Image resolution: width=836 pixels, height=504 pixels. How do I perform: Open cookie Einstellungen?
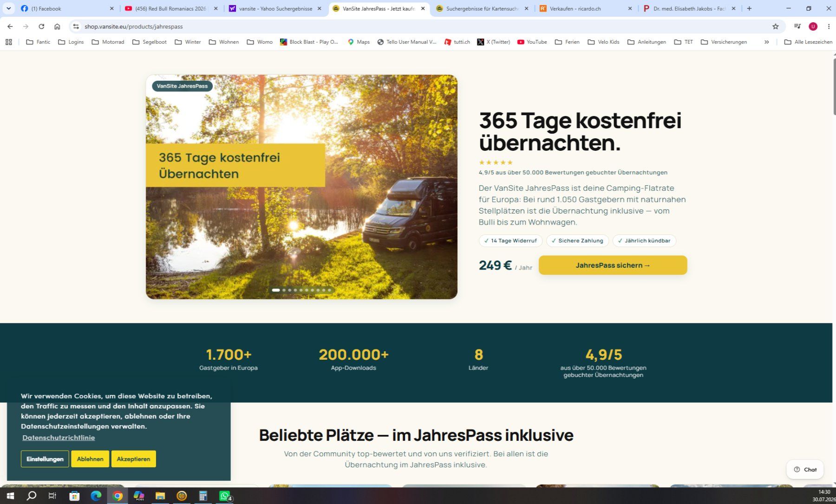click(45, 459)
